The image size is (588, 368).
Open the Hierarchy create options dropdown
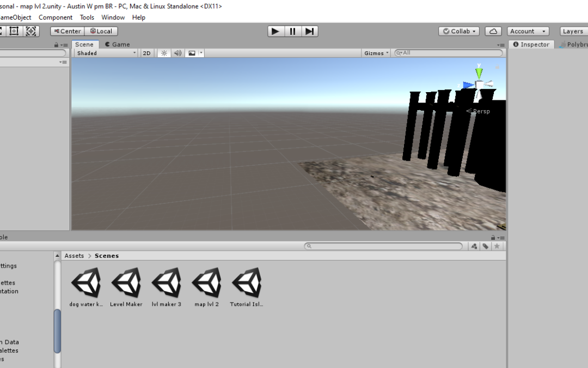click(x=63, y=62)
